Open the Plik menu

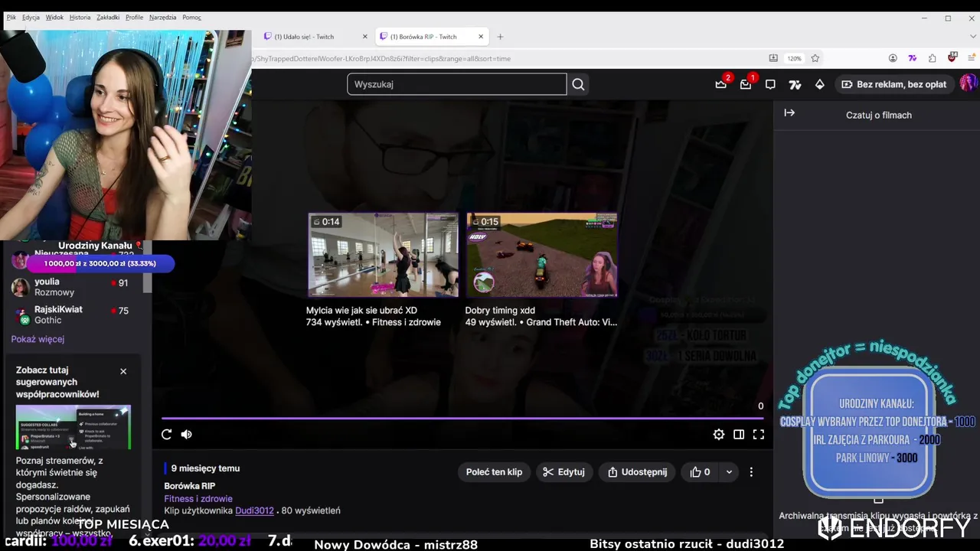(x=11, y=17)
